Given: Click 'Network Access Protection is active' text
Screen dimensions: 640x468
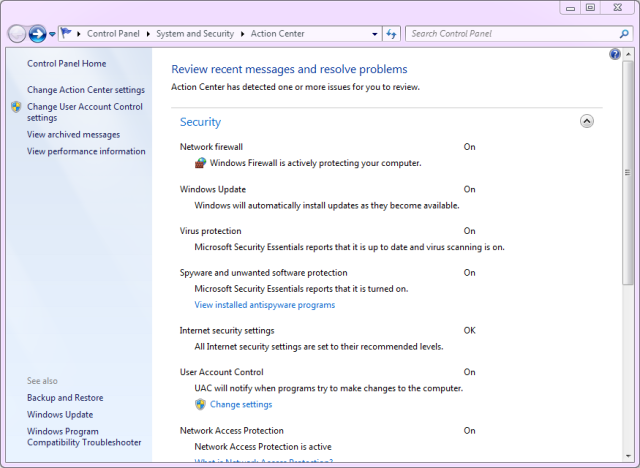Looking at the screenshot, I should click(263, 447).
